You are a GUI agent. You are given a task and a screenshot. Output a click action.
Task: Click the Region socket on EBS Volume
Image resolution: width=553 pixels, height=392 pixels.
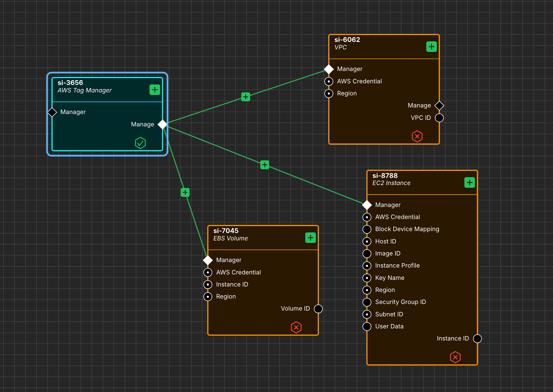point(208,297)
